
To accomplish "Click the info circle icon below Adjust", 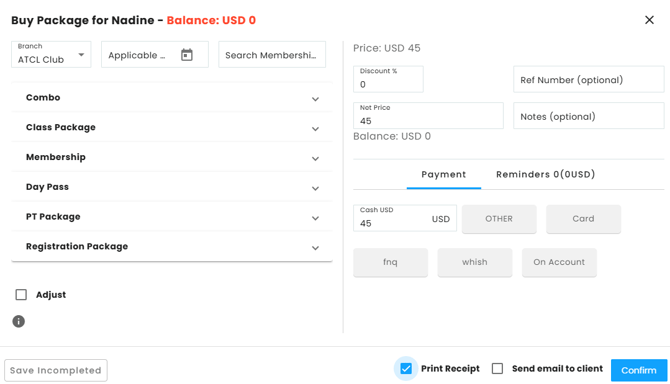I will (18, 321).
